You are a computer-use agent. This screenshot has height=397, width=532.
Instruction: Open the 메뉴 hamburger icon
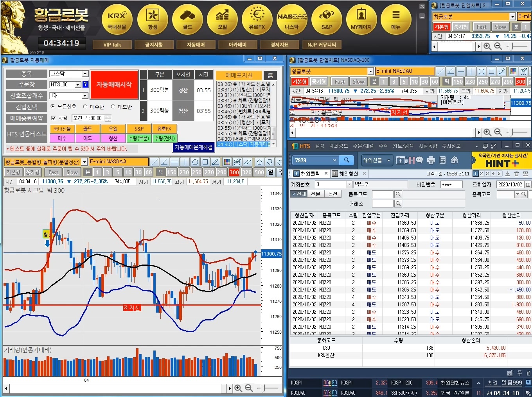[x=396, y=20]
